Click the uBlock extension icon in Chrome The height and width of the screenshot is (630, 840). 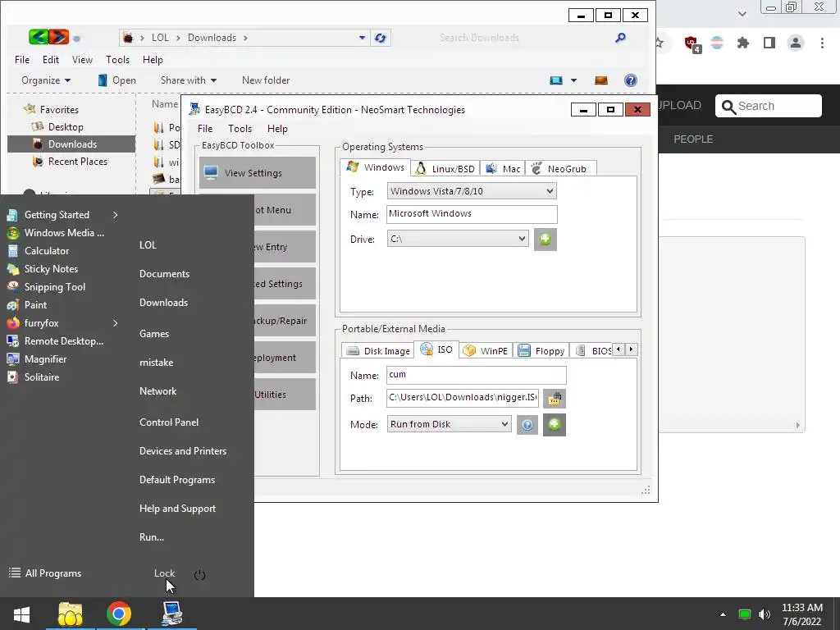[x=692, y=43]
